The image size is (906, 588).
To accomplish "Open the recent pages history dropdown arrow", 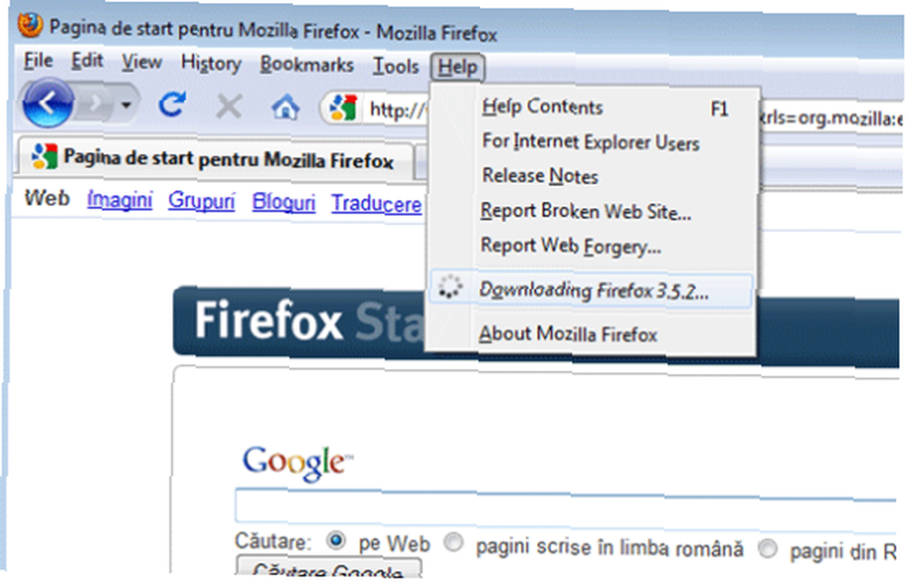I will coord(126,104).
